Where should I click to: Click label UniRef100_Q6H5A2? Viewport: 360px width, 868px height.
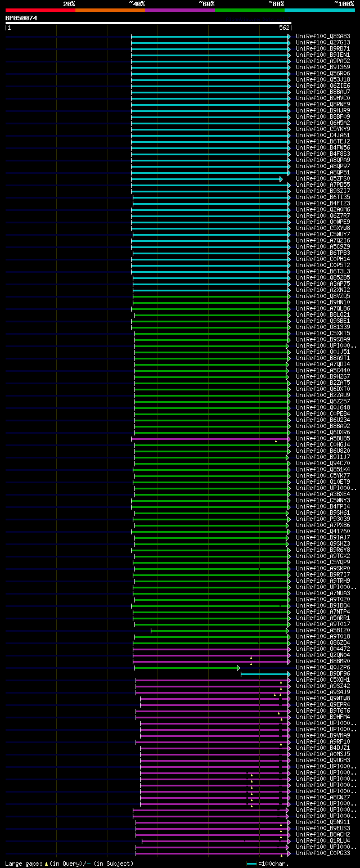323,123
